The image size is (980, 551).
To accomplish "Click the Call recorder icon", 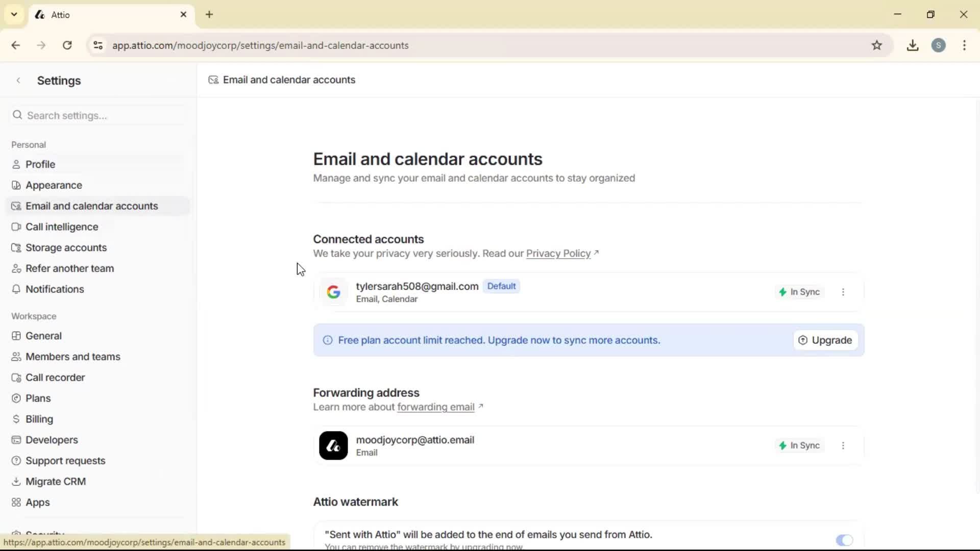I will [16, 378].
